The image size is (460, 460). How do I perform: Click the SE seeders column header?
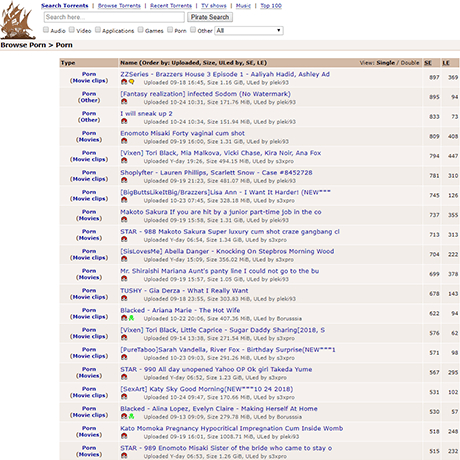point(428,63)
